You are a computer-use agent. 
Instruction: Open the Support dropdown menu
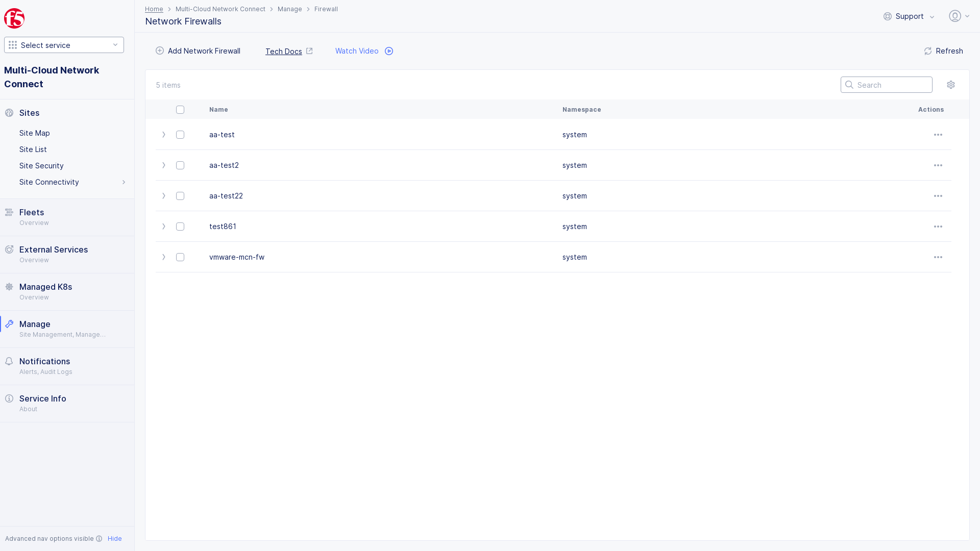[x=909, y=16]
